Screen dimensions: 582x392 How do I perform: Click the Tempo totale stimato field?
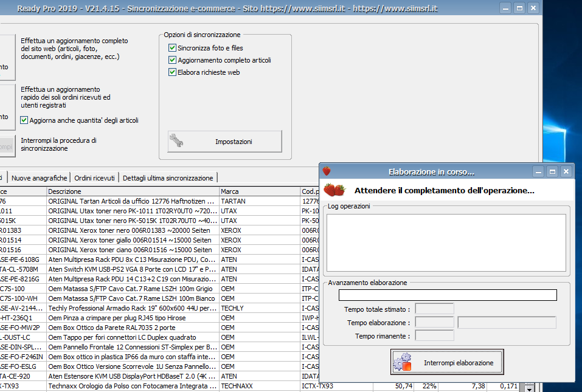tap(434, 309)
